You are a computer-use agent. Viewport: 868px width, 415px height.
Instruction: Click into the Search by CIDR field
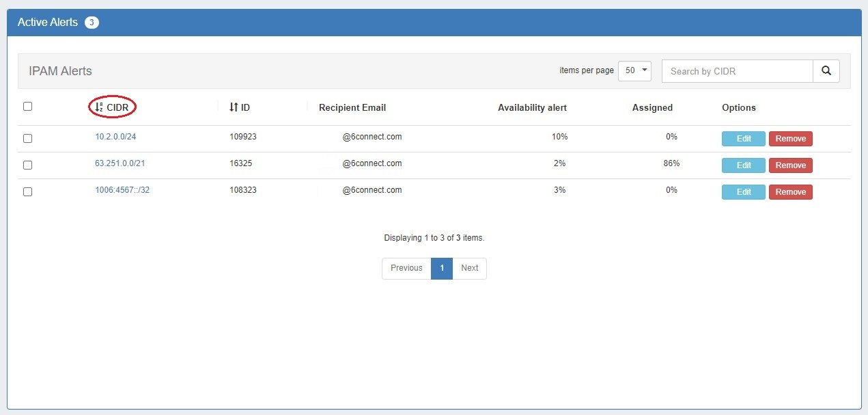[737, 71]
